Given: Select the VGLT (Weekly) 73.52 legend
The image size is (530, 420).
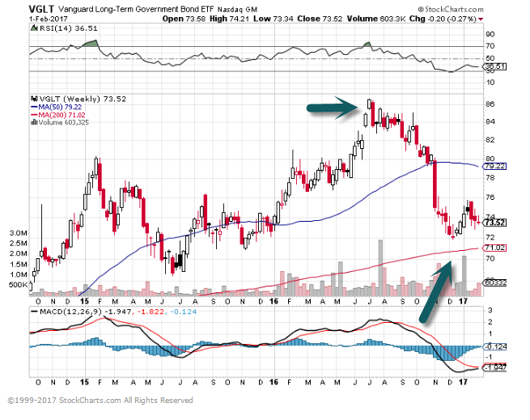Looking at the screenshot, I should click(83, 99).
